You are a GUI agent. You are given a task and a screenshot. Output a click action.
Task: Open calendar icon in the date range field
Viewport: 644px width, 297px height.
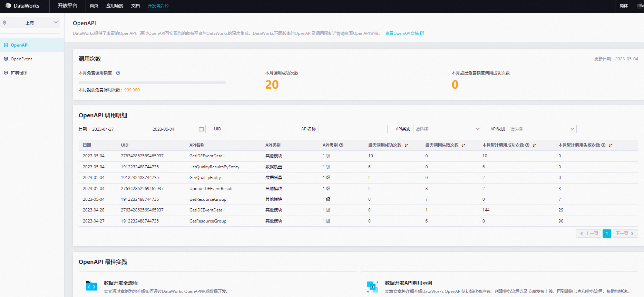(201, 129)
